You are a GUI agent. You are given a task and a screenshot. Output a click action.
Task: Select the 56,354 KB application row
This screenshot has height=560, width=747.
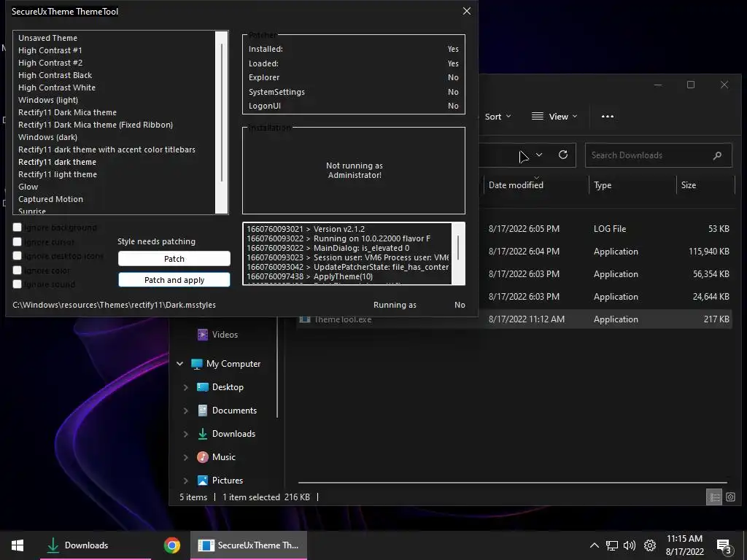(x=514, y=274)
